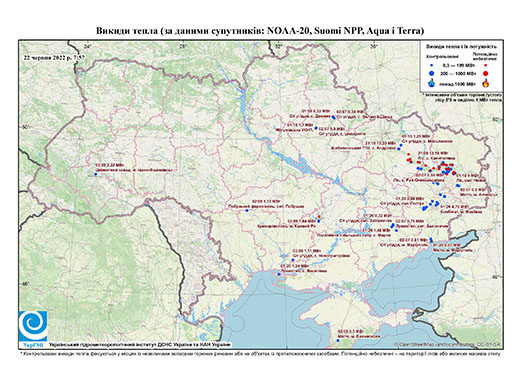Image resolution: width=520 pixels, height=368 pixels.
Task: Click blue marker labelled 02:07 3,21 МВт at Mariupol
Action: click(x=431, y=240)
